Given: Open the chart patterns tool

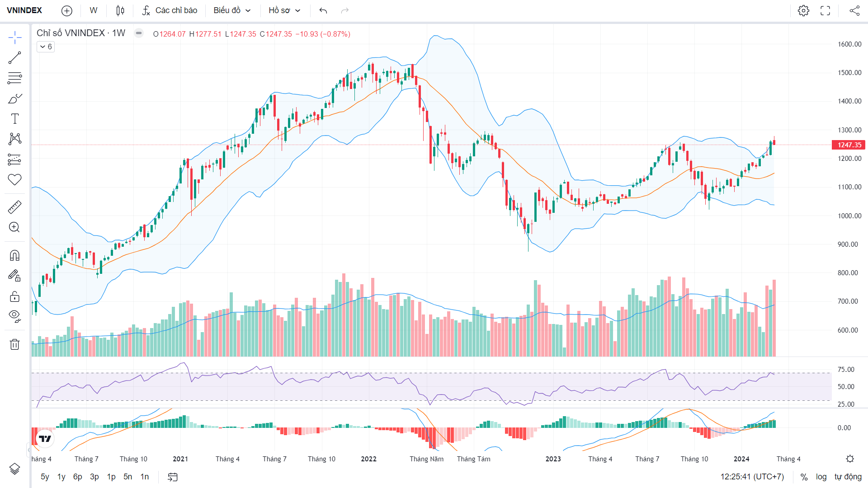Looking at the screenshot, I should click(x=14, y=139).
